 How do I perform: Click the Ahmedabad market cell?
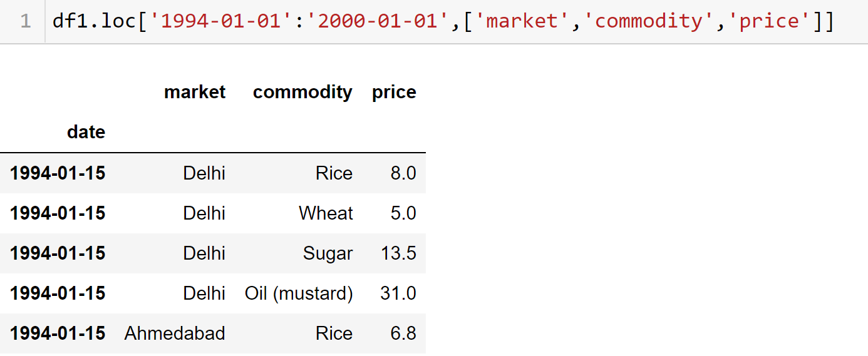[175, 333]
